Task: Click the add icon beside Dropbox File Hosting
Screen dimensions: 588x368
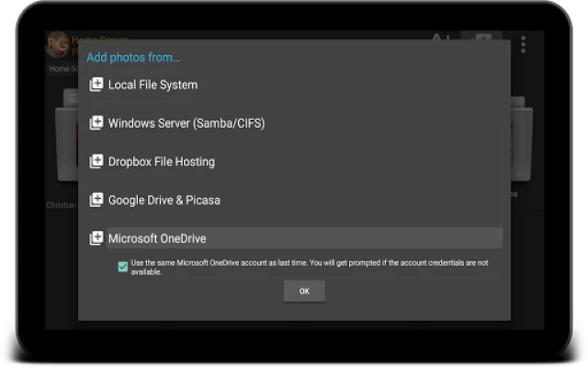Action: (x=96, y=162)
